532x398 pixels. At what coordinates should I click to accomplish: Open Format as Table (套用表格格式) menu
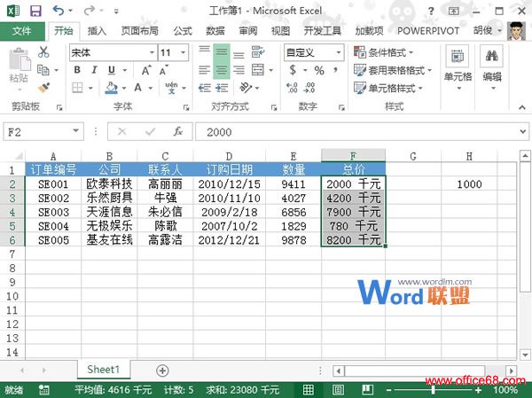(x=393, y=70)
